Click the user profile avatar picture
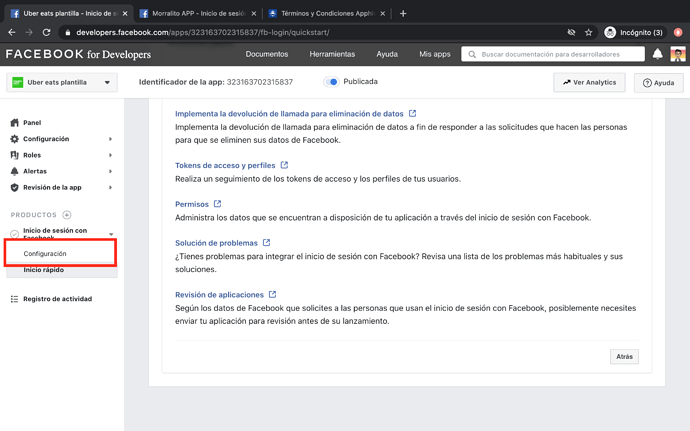This screenshot has height=431, width=690. click(678, 54)
